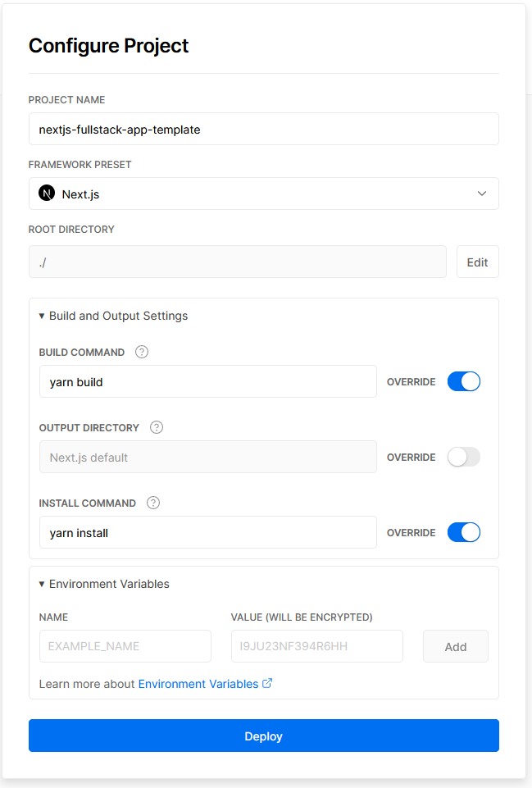
Task: Open the Environment Variables documentation link
Action: (x=198, y=683)
